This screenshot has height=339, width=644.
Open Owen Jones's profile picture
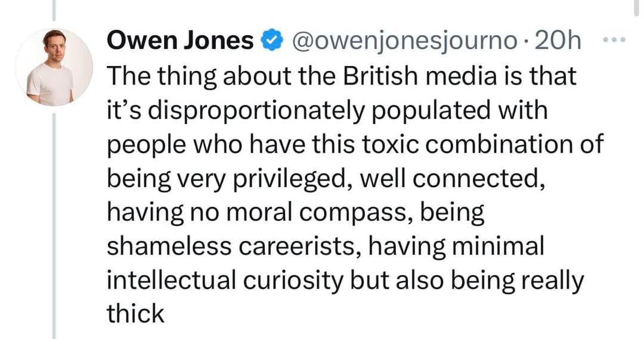54,67
